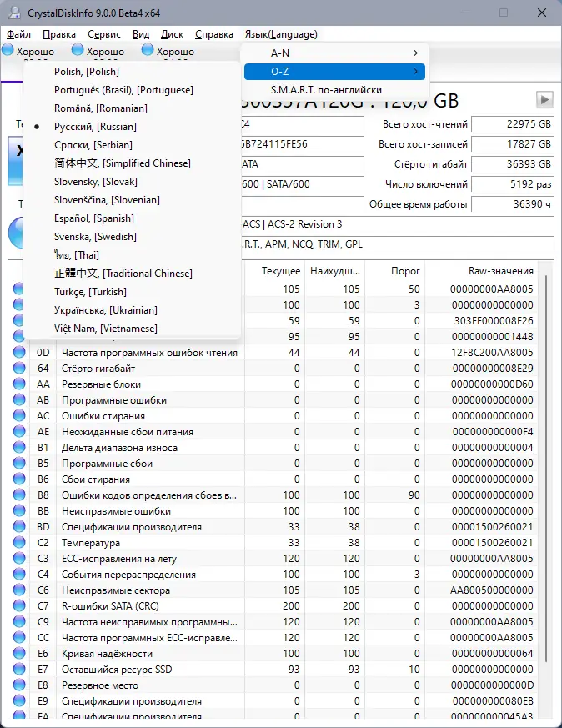Viewport: 562px width, 728px height.
Task: Expand the A-N language submenu
Action: [334, 53]
